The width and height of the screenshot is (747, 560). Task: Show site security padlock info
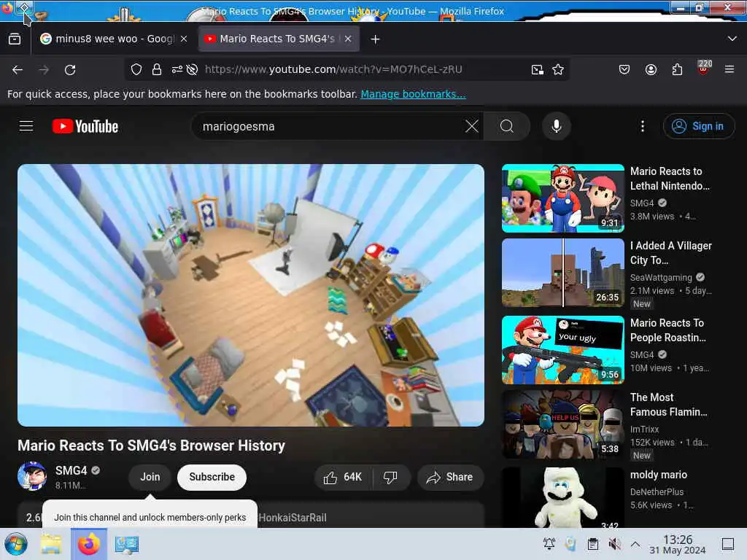(x=157, y=69)
